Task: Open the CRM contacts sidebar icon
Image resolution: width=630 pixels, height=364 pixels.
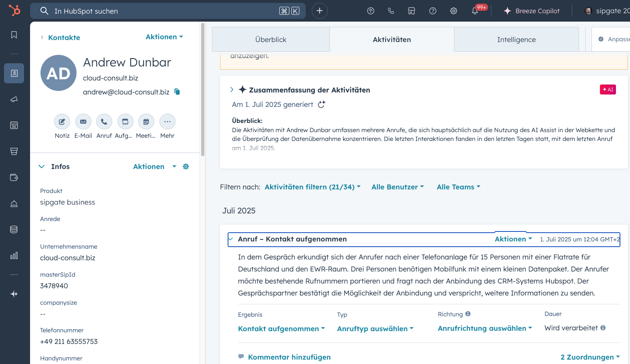Action: [x=14, y=73]
